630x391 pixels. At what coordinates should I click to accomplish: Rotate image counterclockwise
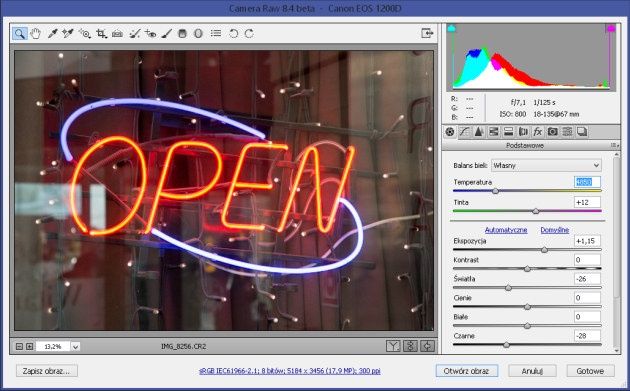point(233,33)
